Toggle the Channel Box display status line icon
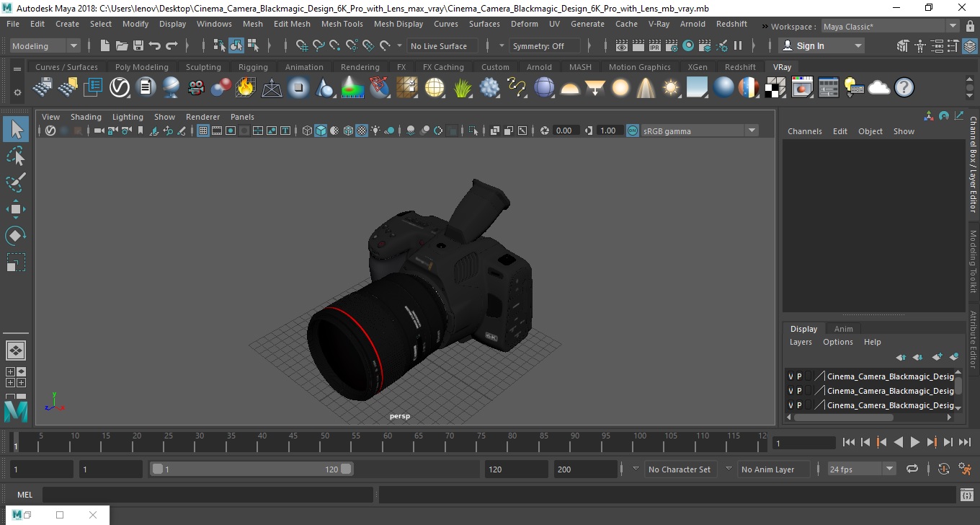This screenshot has width=980, height=525. [970, 45]
